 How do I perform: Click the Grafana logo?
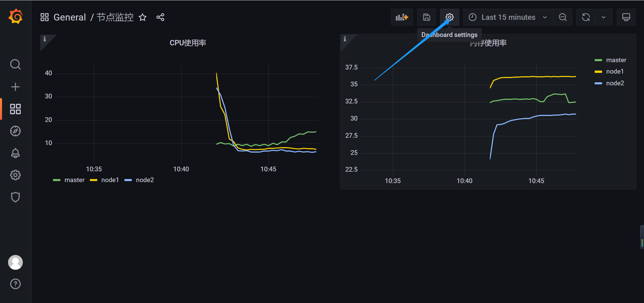coord(15,16)
